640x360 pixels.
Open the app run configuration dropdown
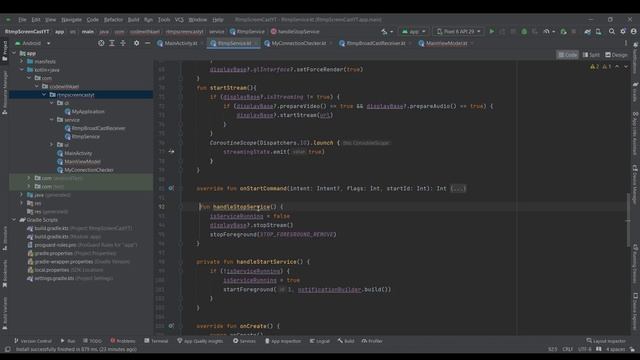click(x=413, y=31)
